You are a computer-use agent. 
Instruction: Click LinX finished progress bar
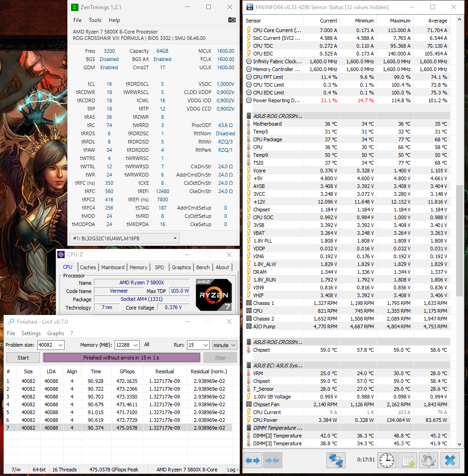[x=121, y=358]
